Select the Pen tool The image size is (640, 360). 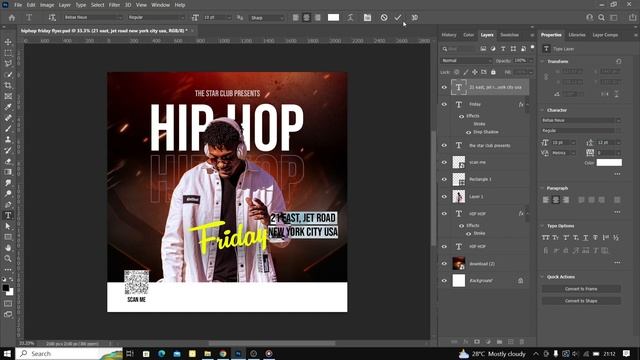[x=8, y=204]
